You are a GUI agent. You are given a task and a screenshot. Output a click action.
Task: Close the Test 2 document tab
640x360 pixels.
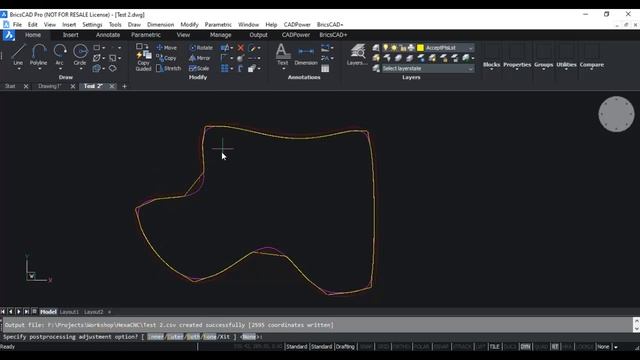click(x=111, y=86)
